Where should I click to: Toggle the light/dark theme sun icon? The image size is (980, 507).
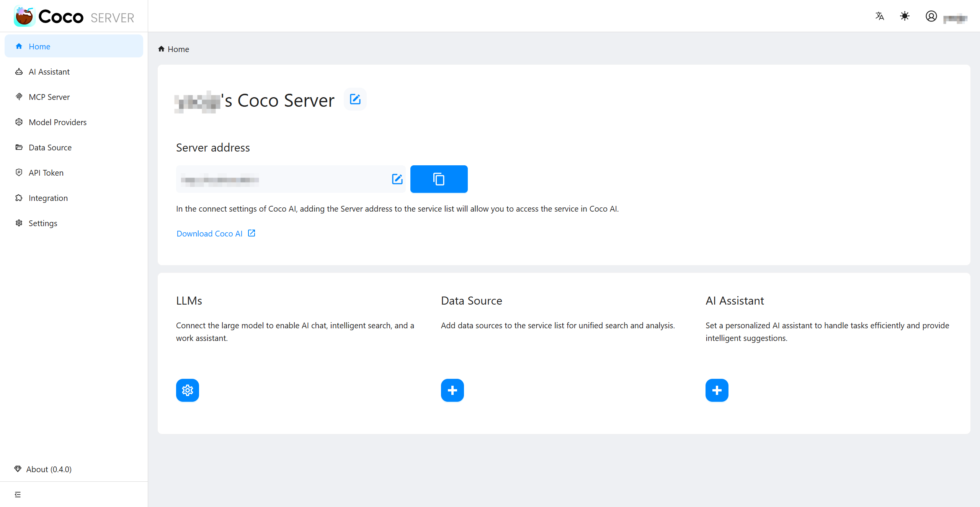[905, 16]
